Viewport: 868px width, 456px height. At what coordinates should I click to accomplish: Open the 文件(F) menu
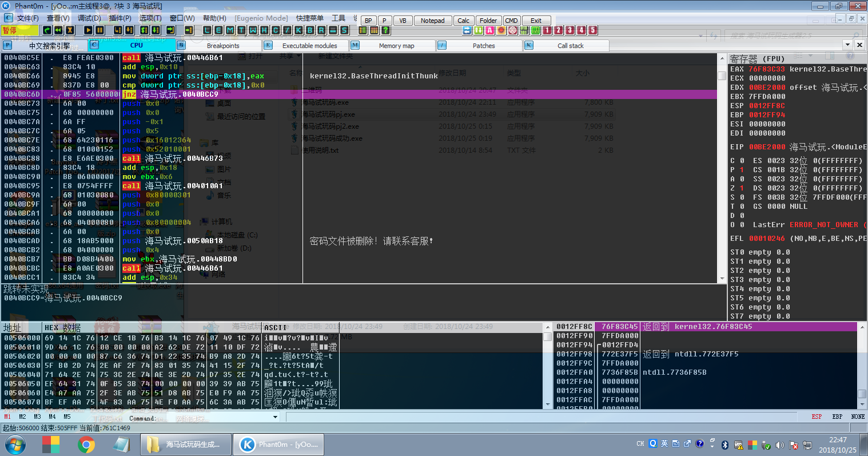click(x=27, y=18)
